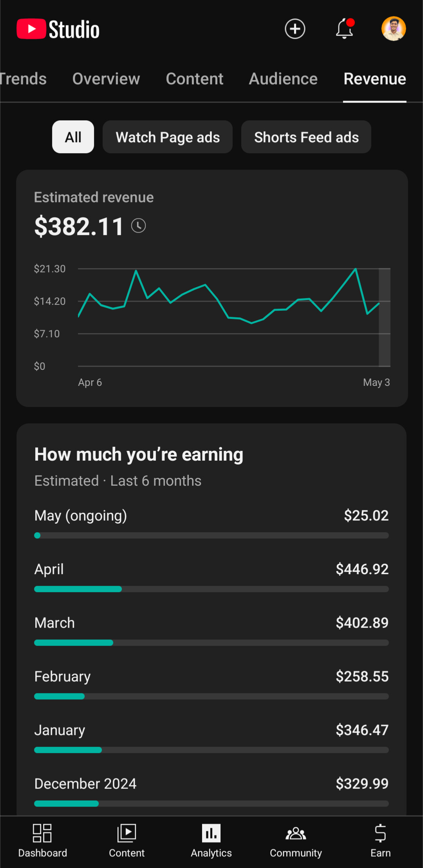Click the February earnings progress bar
This screenshot has width=423, height=868.
pyautogui.click(x=211, y=696)
